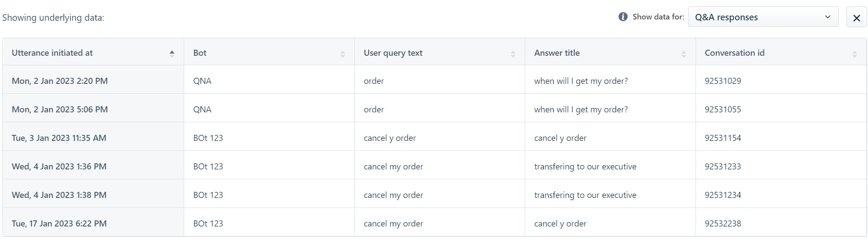Select the Wed, 4 Jan 2023 1:38 PM row
The width and height of the screenshot is (868, 239).
coord(434,195)
